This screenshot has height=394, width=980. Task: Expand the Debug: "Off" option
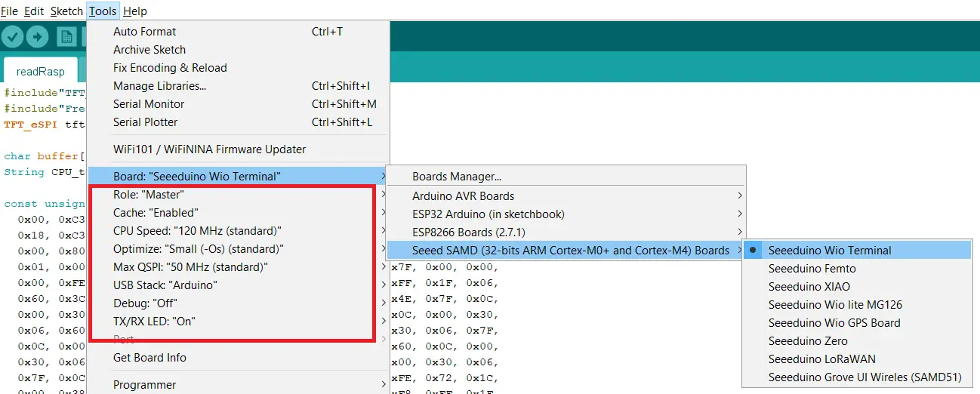(x=239, y=303)
